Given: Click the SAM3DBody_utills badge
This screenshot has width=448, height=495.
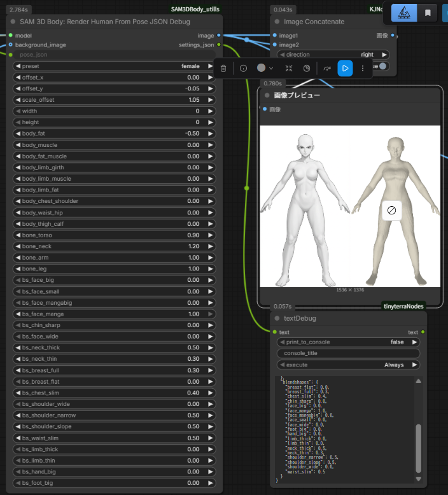Looking at the screenshot, I should click(195, 9).
